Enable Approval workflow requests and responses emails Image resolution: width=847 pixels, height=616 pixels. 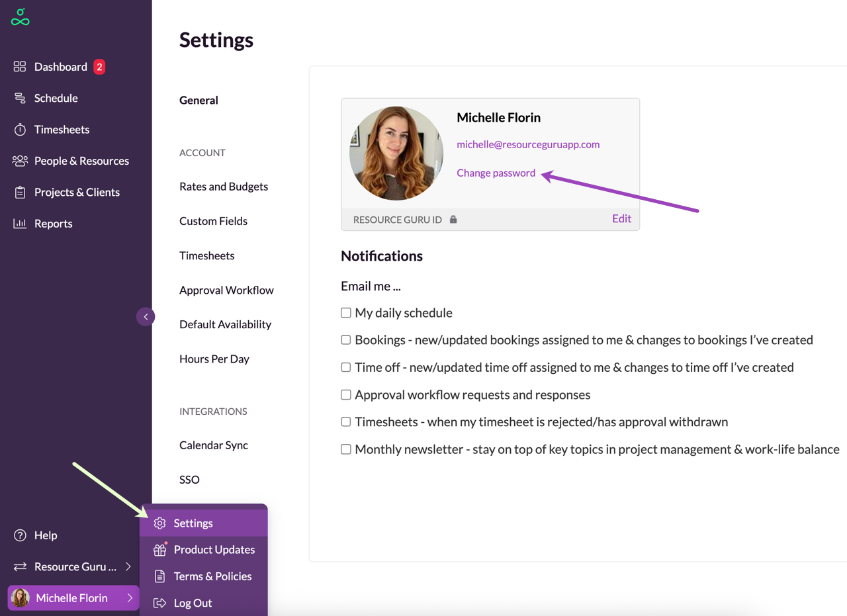(x=345, y=395)
